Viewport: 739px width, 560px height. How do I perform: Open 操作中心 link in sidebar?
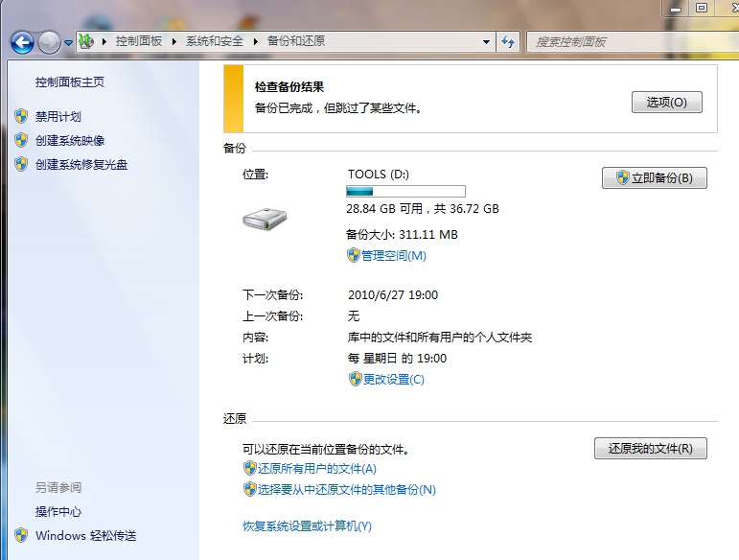click(x=58, y=511)
